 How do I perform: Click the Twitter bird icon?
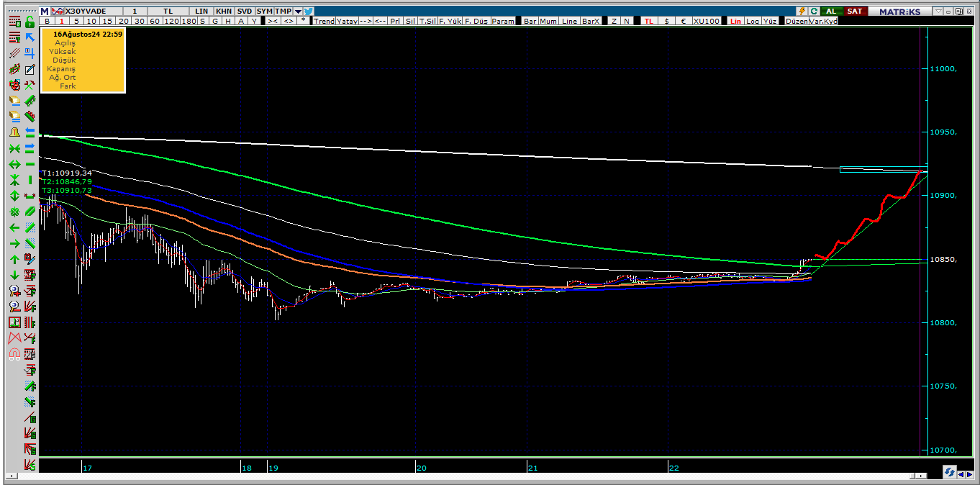point(309,12)
